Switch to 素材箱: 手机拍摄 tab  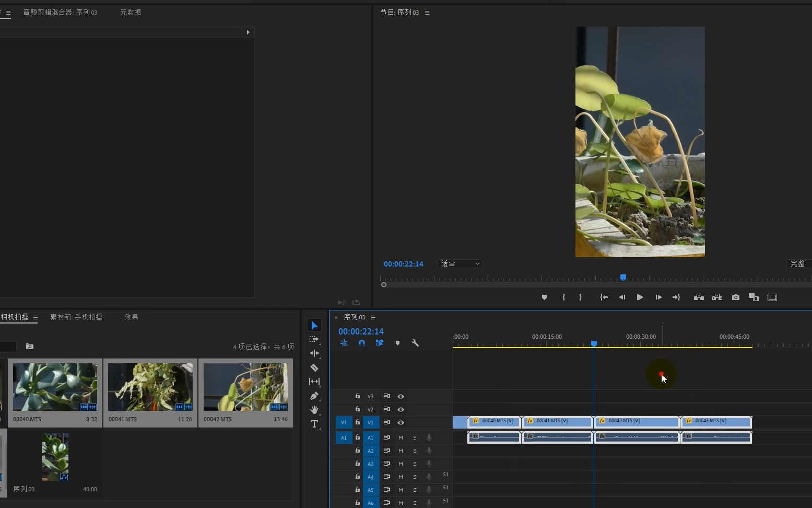76,317
